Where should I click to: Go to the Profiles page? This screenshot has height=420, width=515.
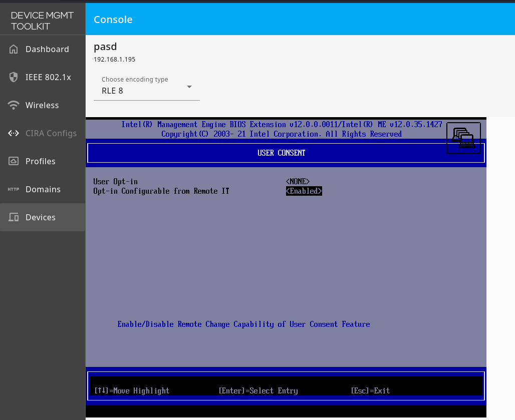[41, 161]
